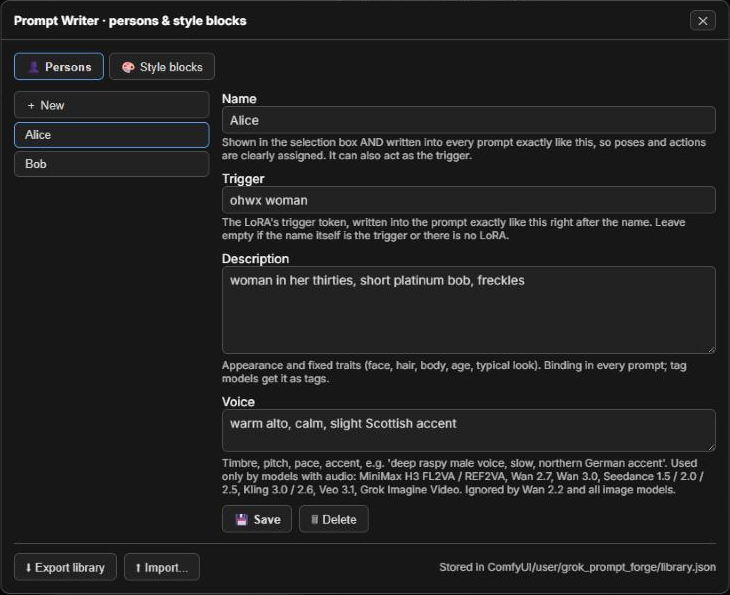Focus the Name input field
Screen dimensions: 730x595
click(x=469, y=120)
